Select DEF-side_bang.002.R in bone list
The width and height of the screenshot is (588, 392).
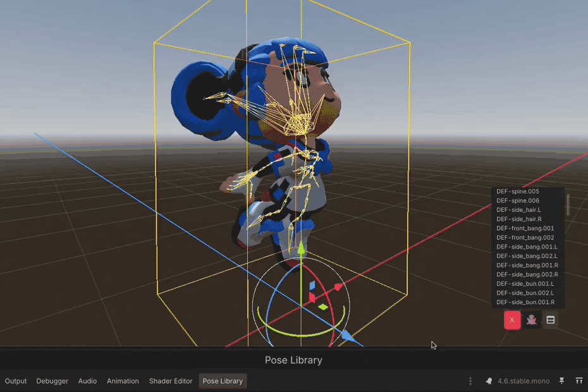(x=528, y=274)
